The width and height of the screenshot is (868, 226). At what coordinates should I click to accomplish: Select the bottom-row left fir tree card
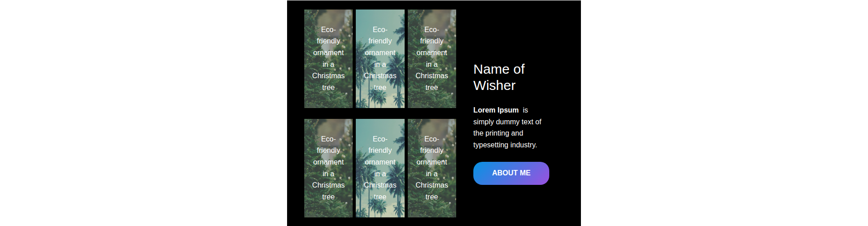328,168
